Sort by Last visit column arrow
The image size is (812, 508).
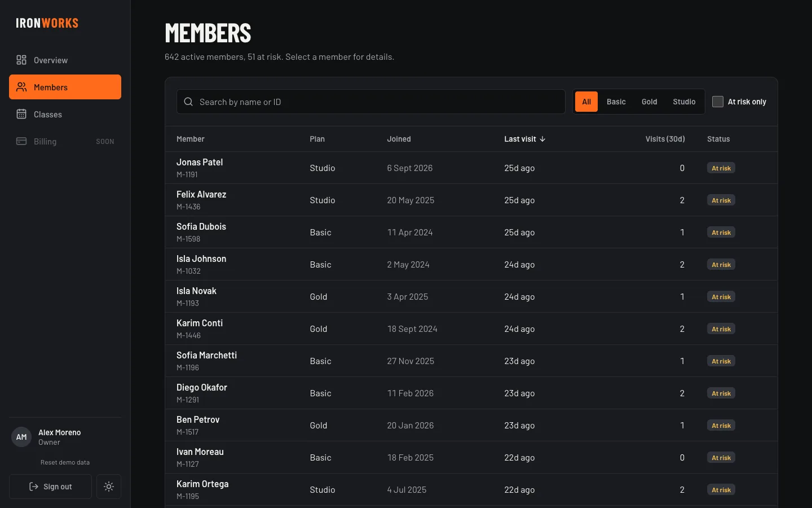tap(542, 139)
